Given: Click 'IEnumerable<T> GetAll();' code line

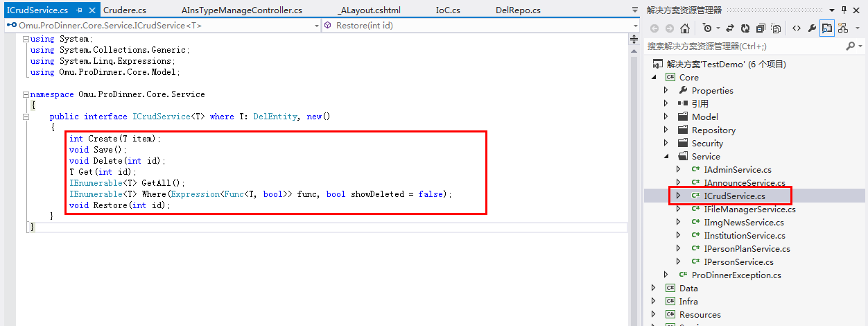Looking at the screenshot, I should pos(128,183).
